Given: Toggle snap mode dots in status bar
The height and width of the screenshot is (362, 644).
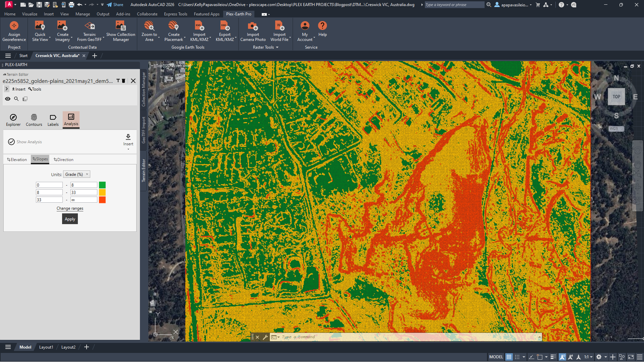Looking at the screenshot, I should pos(517,357).
